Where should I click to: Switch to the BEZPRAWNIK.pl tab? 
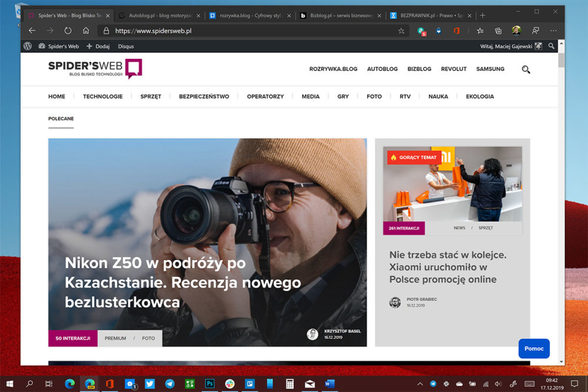[430, 15]
